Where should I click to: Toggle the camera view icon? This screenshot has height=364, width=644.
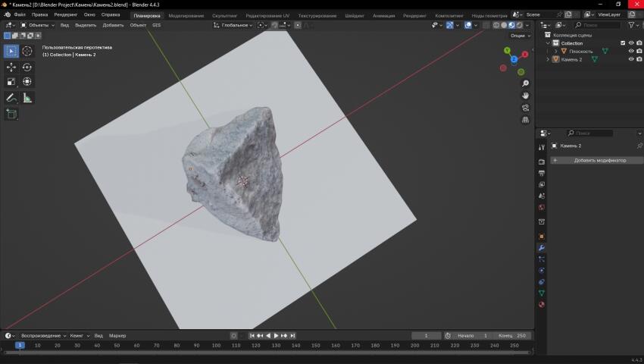(525, 108)
